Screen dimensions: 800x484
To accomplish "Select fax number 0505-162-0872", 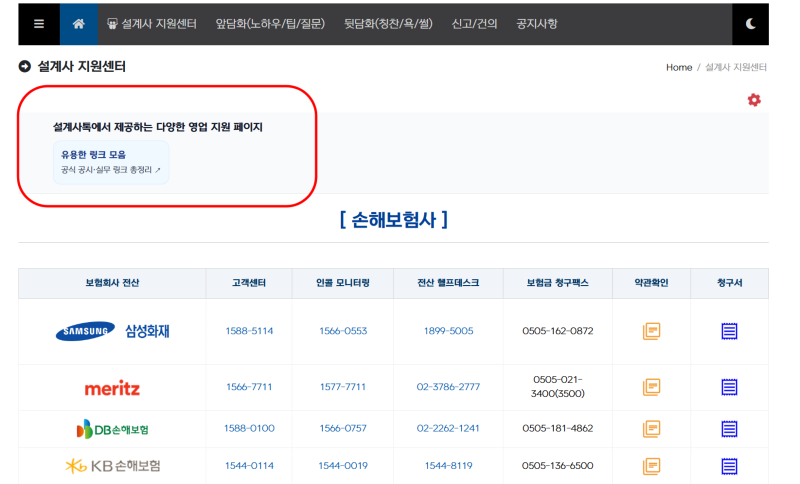I will tap(558, 331).
